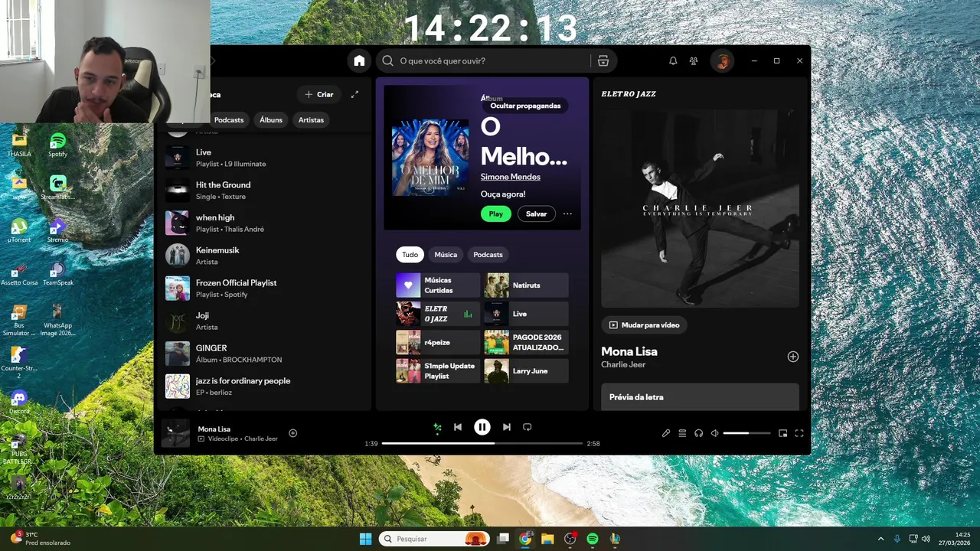Show lyrics with microphone icon
Screen dimensions: 980x551
(x=666, y=433)
